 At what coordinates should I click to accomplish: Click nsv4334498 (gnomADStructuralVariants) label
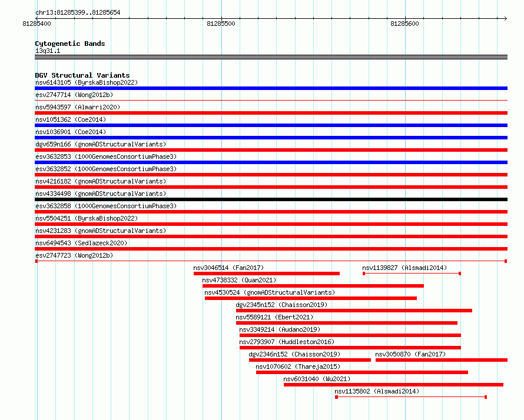[x=101, y=194]
